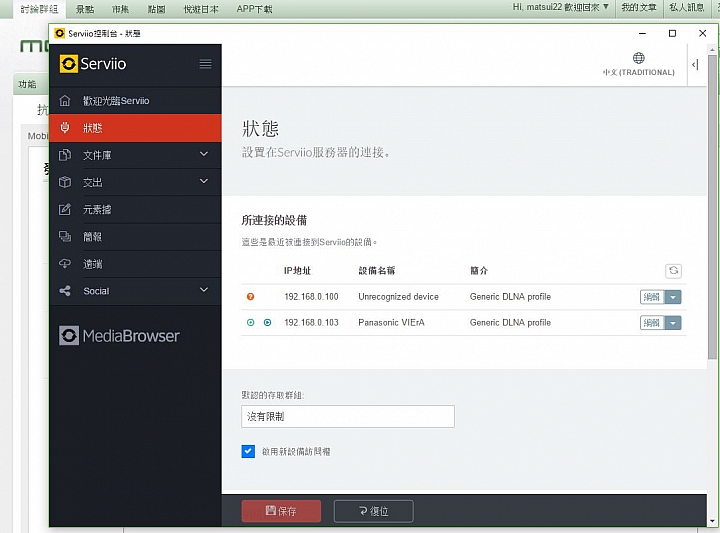Expand the 文件庫 chevron

pos(204,154)
